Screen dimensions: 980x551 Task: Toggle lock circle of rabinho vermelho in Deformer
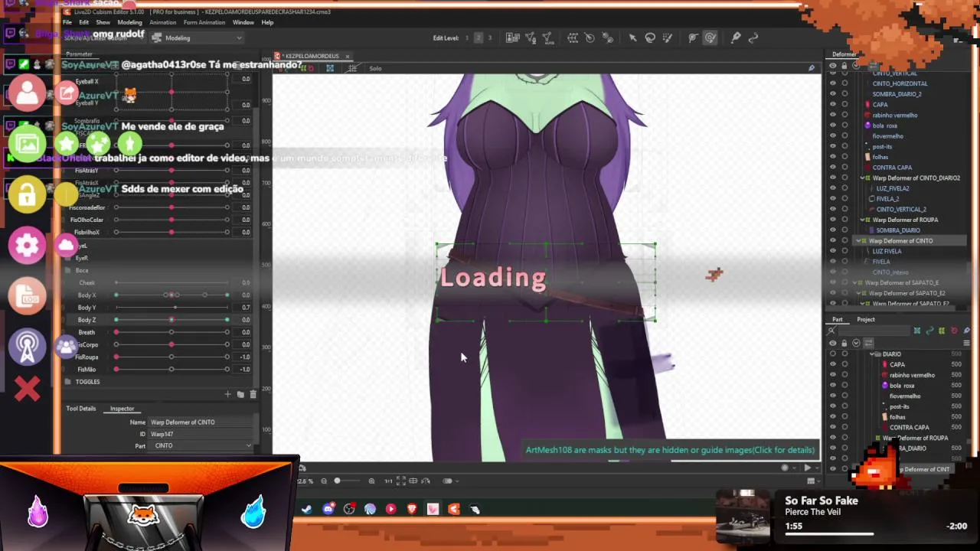(844, 115)
